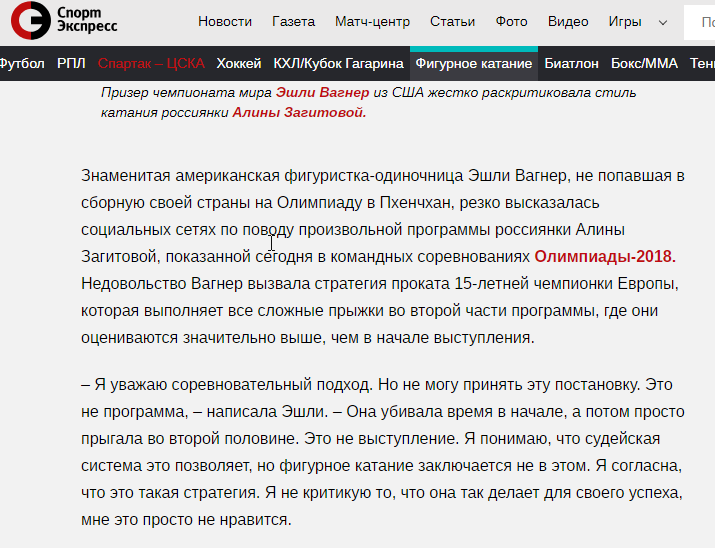
Task: Open the Газета section
Action: tap(293, 21)
